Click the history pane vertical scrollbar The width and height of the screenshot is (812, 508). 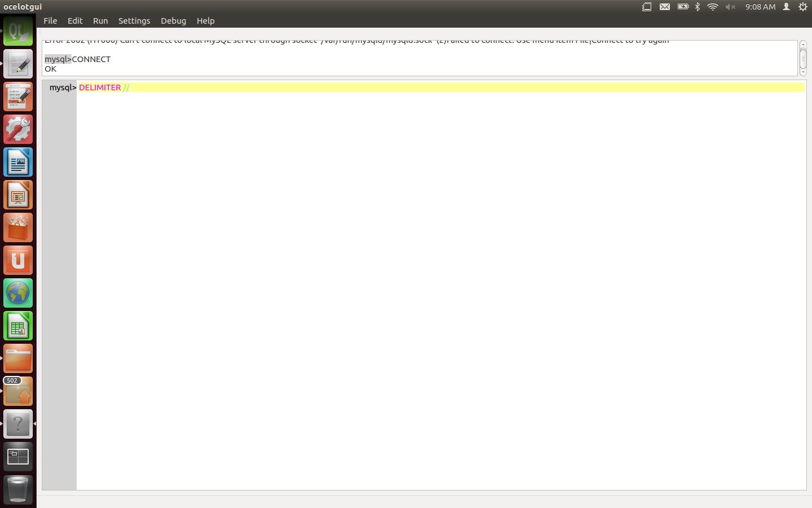[x=803, y=58]
